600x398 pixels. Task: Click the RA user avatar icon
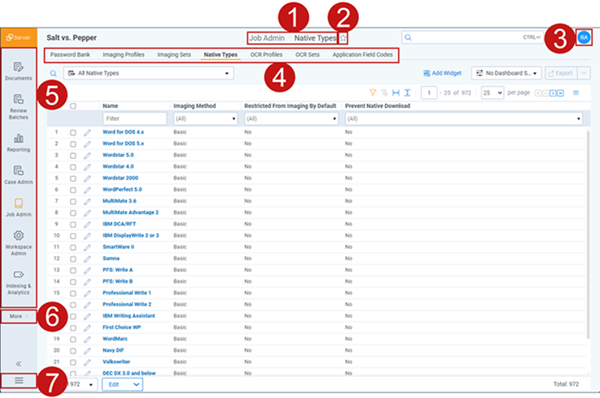[x=584, y=38]
